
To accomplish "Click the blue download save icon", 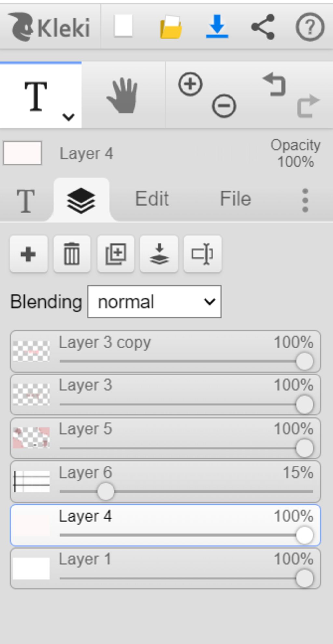I will click(217, 26).
